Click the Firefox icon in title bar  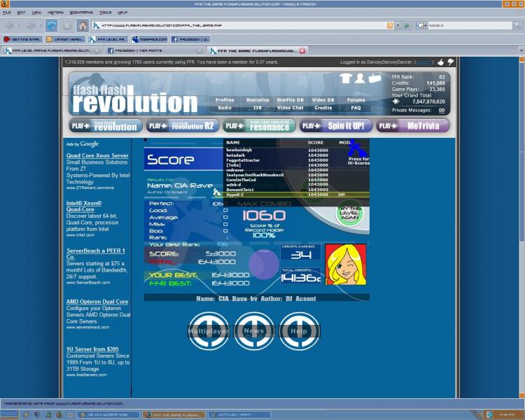(x=5, y=4)
